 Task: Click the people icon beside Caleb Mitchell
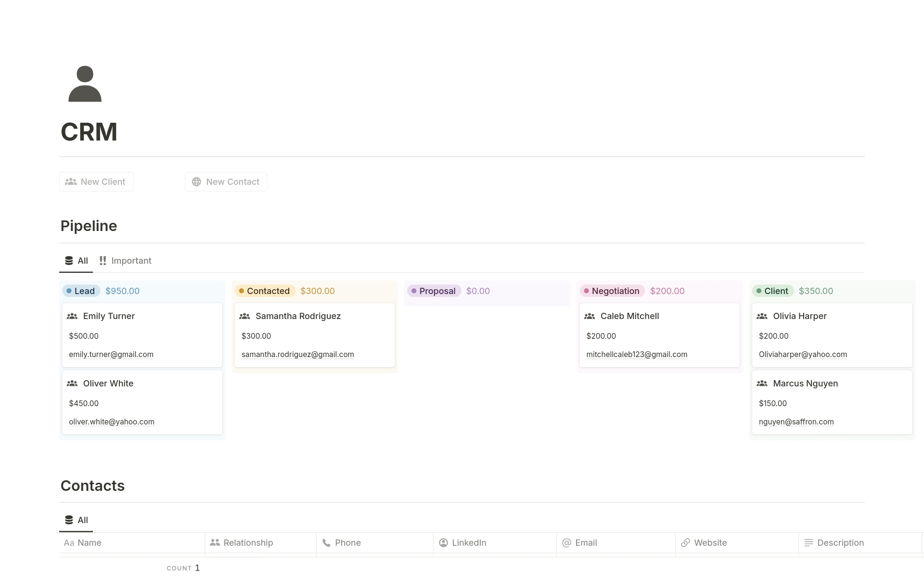click(x=590, y=316)
